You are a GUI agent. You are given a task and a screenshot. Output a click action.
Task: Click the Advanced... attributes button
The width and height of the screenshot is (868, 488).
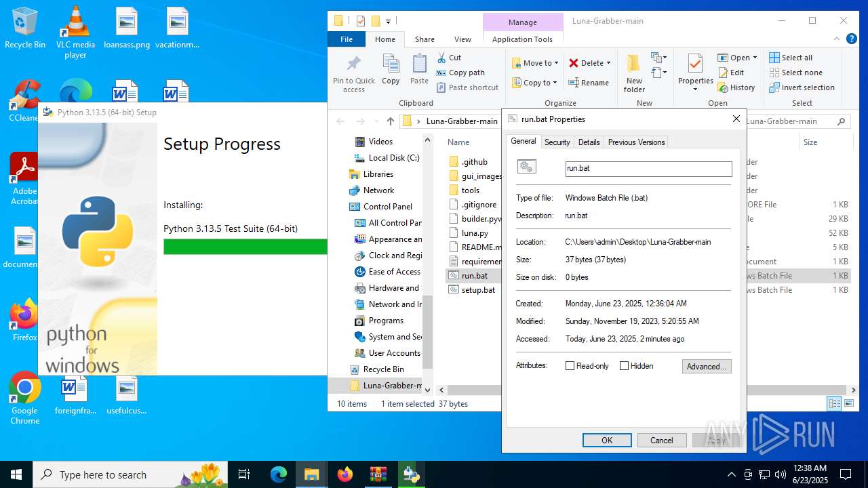tap(707, 367)
